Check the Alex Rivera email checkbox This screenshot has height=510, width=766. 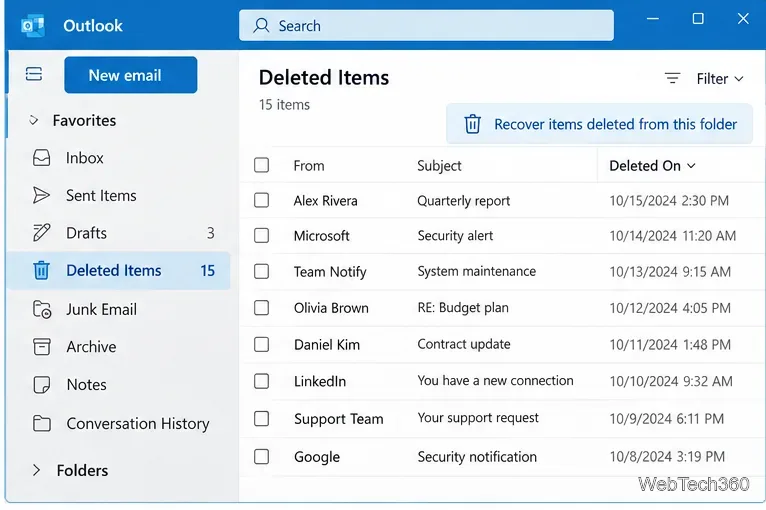point(261,200)
